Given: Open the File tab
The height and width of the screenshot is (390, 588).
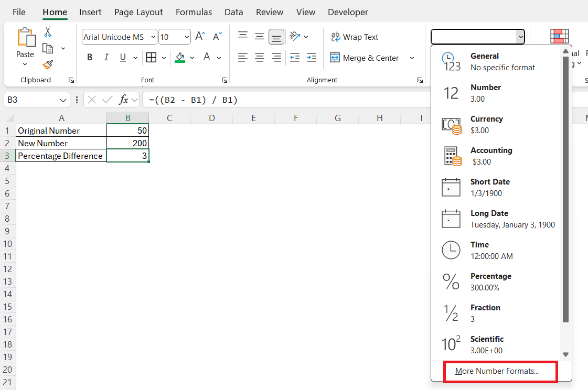Looking at the screenshot, I should pyautogui.click(x=19, y=13).
